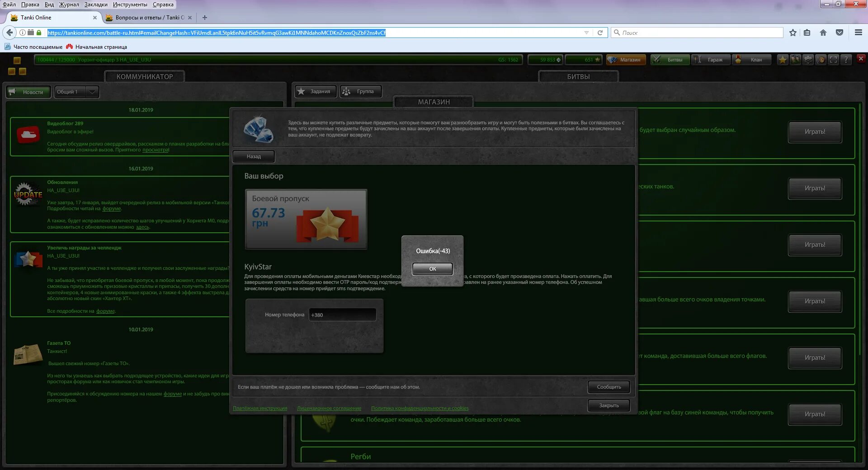This screenshot has height=470, width=868.
Task: Open the Клан clan section
Action: click(x=752, y=60)
